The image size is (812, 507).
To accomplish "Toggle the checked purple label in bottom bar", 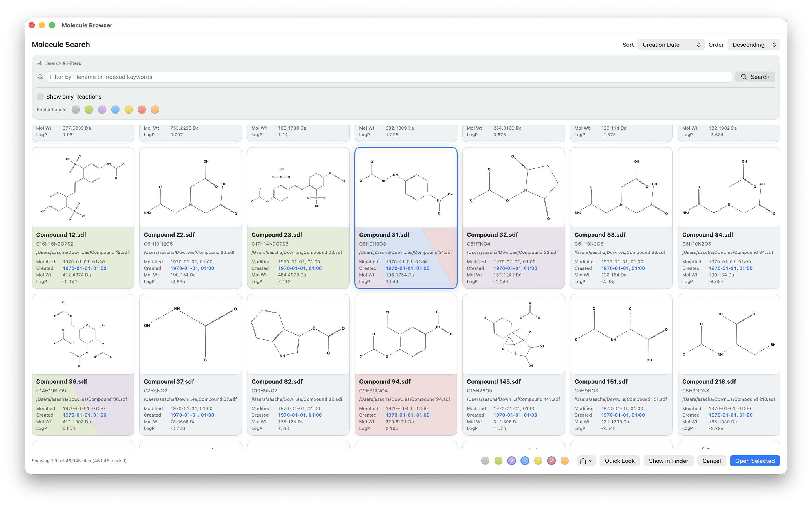I will point(511,461).
